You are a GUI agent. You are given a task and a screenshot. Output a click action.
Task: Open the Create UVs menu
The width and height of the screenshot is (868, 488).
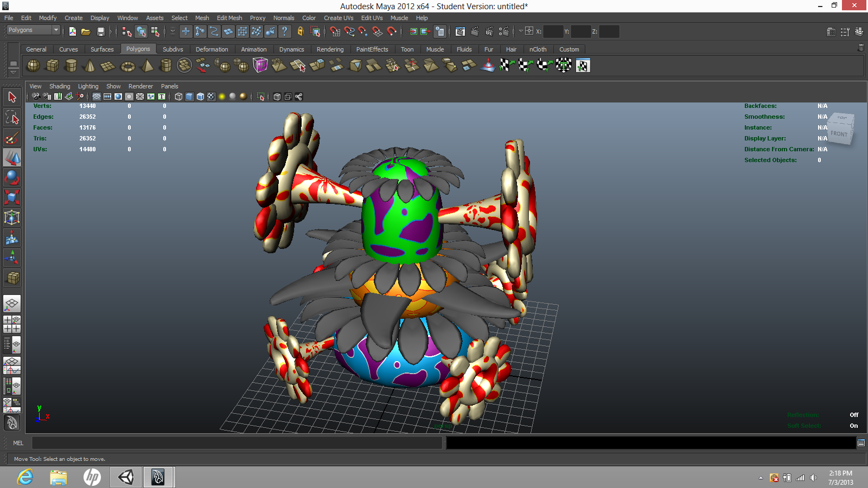[x=339, y=18]
